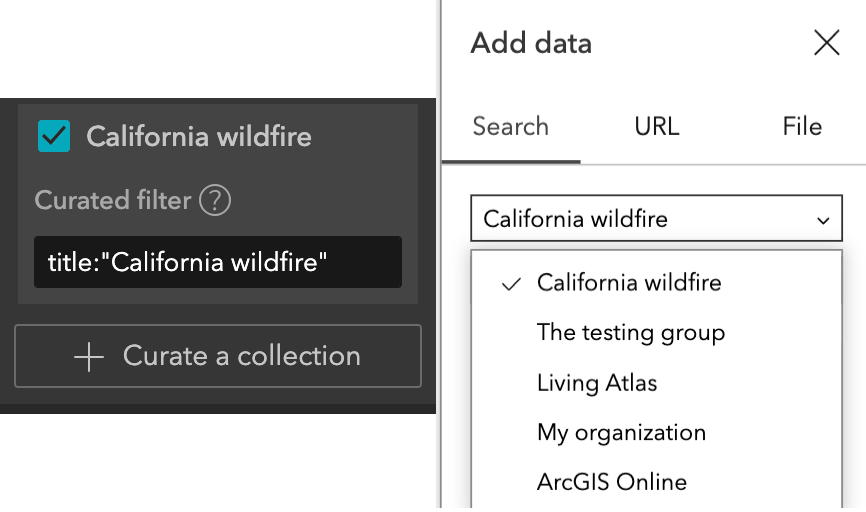
Task: Uncheck the California wildfire collection checkbox
Action: click(x=53, y=136)
